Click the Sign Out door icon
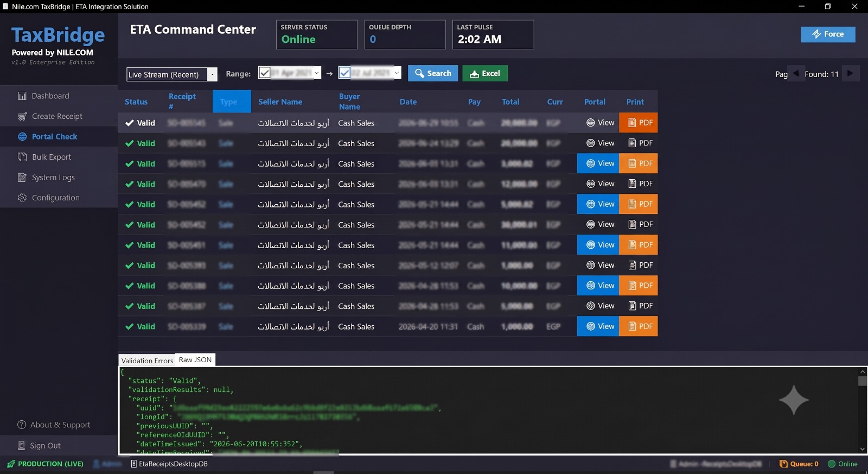 coord(22,445)
